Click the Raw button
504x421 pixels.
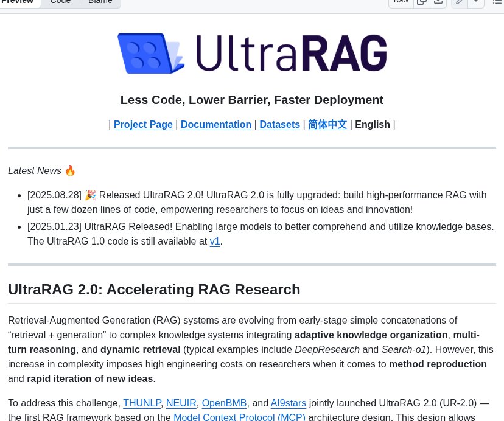click(401, 2)
